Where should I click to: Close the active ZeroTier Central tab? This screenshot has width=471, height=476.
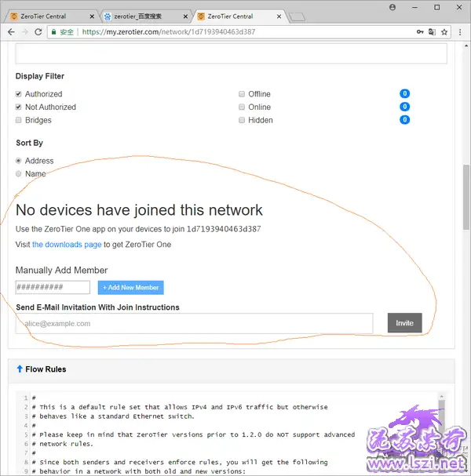(279, 16)
